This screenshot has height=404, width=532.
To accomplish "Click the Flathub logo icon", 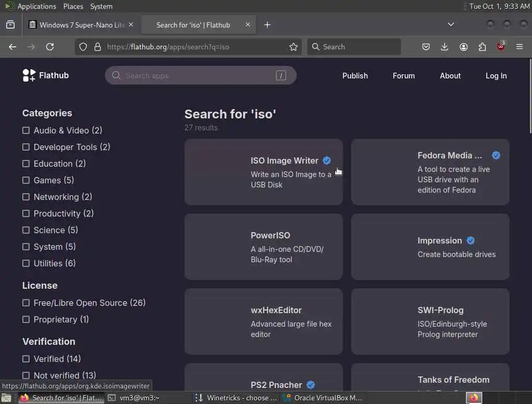I will coord(29,75).
